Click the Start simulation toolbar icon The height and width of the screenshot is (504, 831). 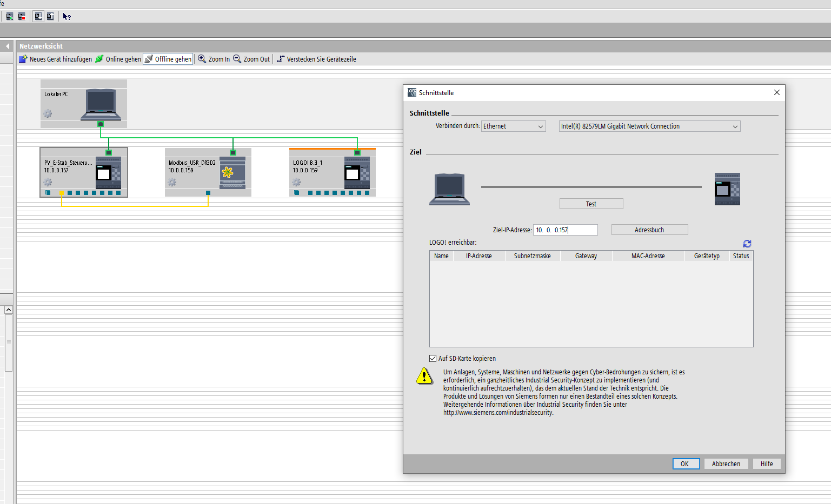point(10,16)
